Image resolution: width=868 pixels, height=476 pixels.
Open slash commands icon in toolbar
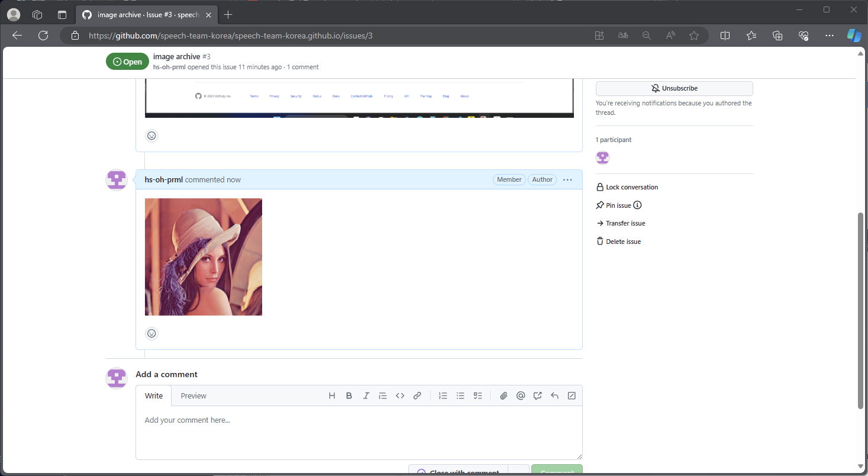(572, 395)
